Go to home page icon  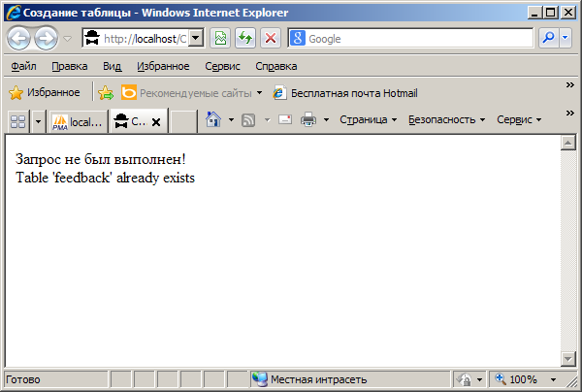213,119
